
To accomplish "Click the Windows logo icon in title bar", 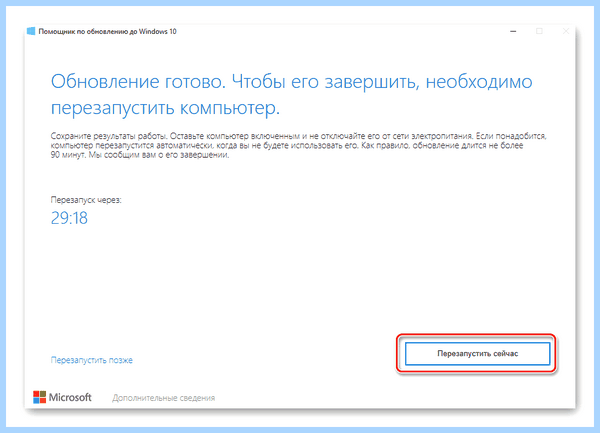I will pos(31,31).
